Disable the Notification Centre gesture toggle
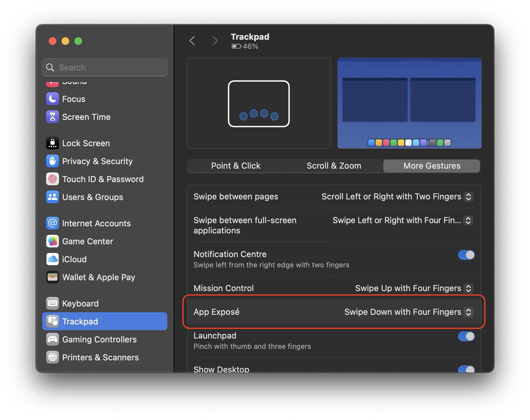This screenshot has width=530, height=420. 466,255
